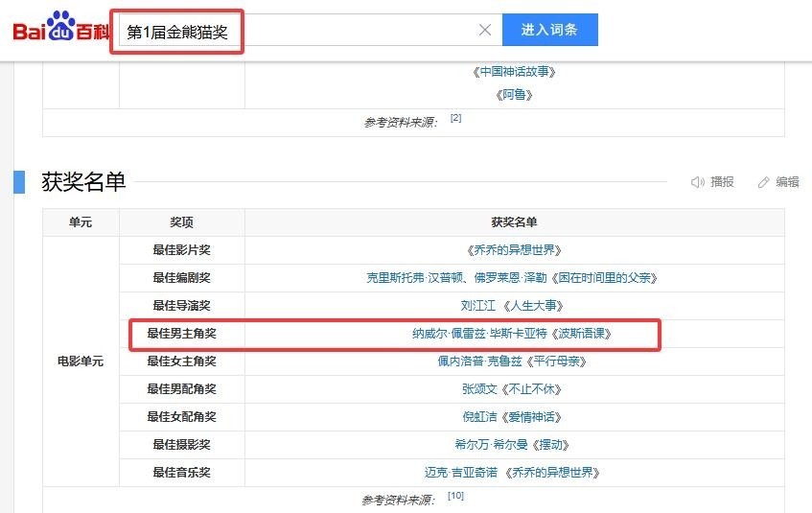Open the 《困在时间里的父亲》 link
The height and width of the screenshot is (513, 812).
(x=604, y=278)
